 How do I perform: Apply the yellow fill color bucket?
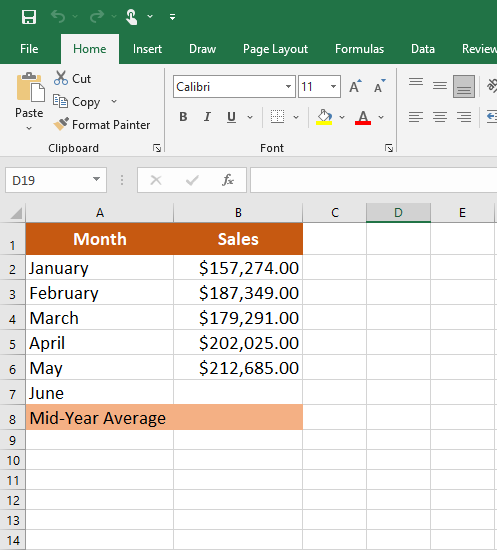(x=324, y=117)
